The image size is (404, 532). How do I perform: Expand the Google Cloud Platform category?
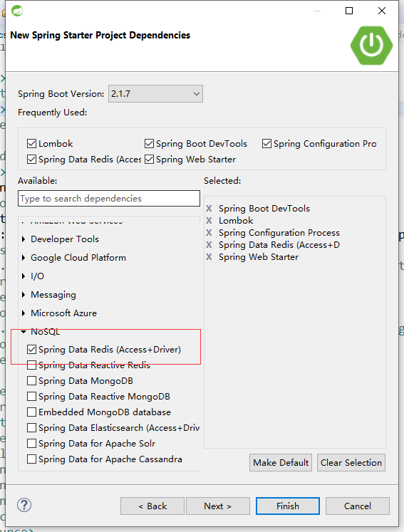click(24, 258)
